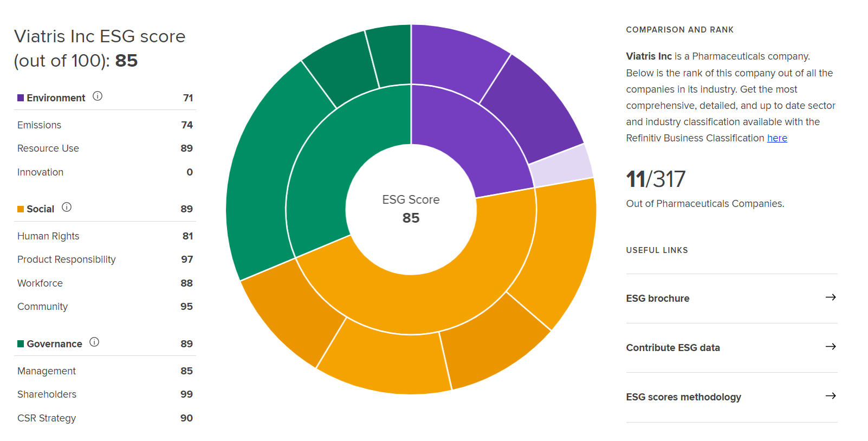Select the Social category heading

(x=41, y=209)
